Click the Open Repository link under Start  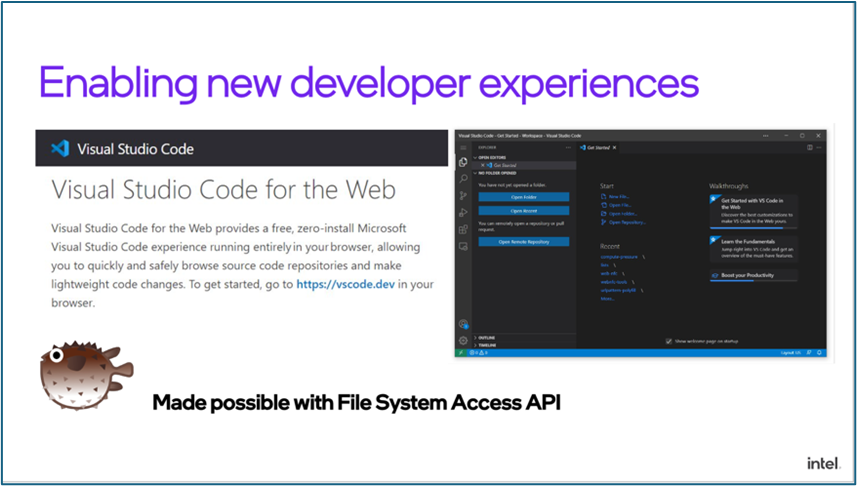[x=624, y=222]
